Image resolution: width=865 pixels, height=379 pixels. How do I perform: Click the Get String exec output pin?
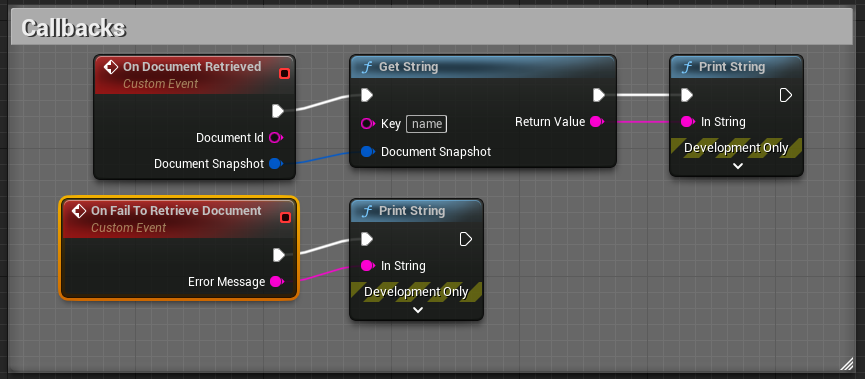pyautogui.click(x=599, y=95)
